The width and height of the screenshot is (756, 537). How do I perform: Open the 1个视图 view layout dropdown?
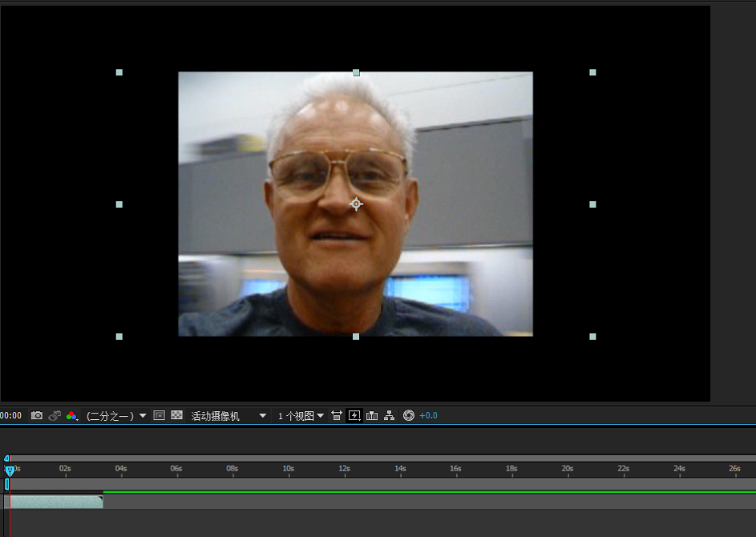(x=301, y=416)
